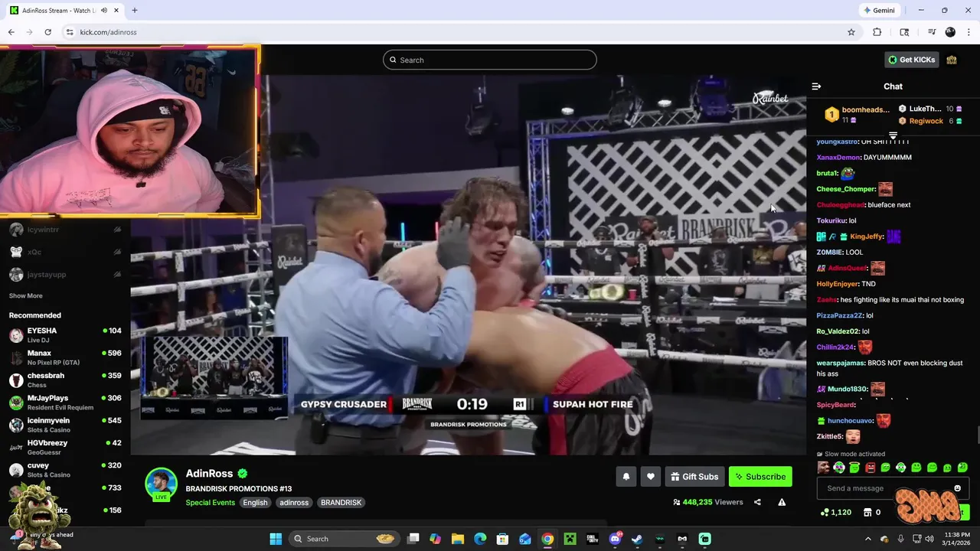Click the XanaxDemon chat username
The image size is (980, 551).
838,158
